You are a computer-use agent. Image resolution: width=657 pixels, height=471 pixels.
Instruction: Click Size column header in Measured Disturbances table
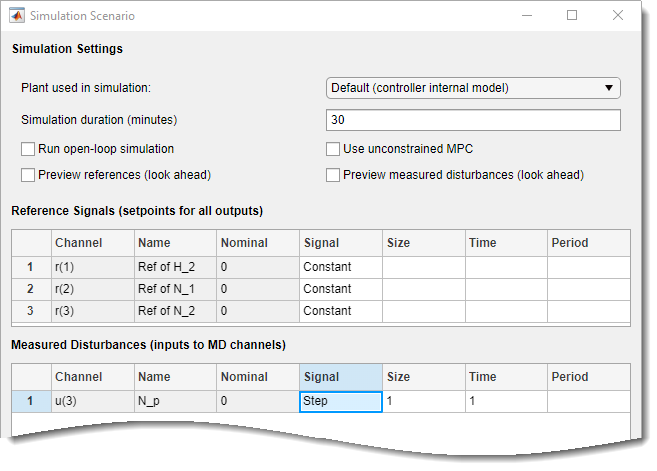click(x=424, y=377)
